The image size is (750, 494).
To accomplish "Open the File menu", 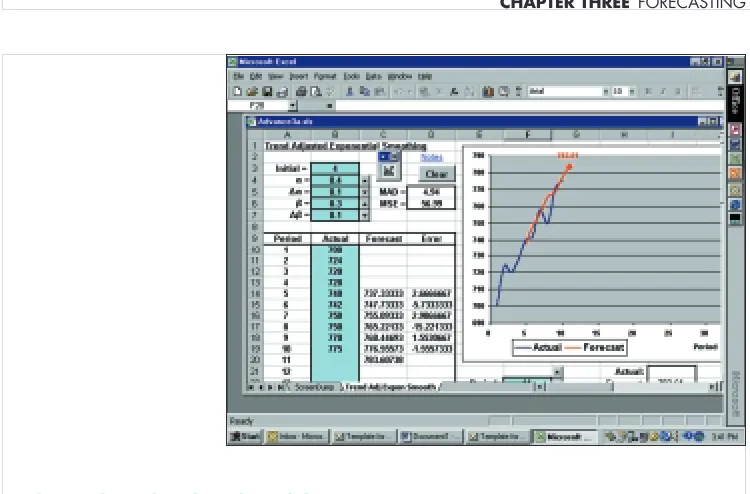I will [238, 76].
